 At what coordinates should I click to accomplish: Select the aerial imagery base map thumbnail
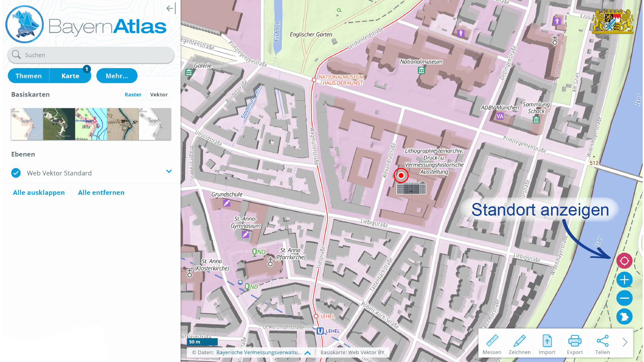[x=59, y=124]
